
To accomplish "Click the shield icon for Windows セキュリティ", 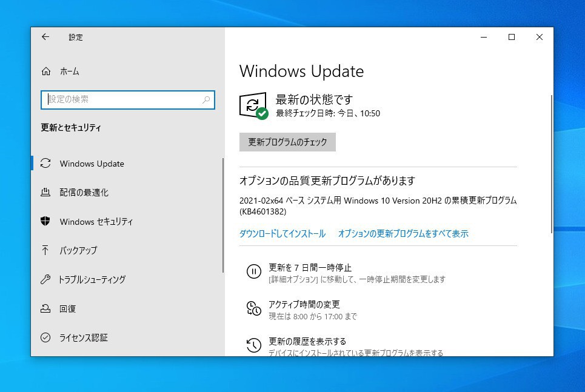I will point(45,221).
